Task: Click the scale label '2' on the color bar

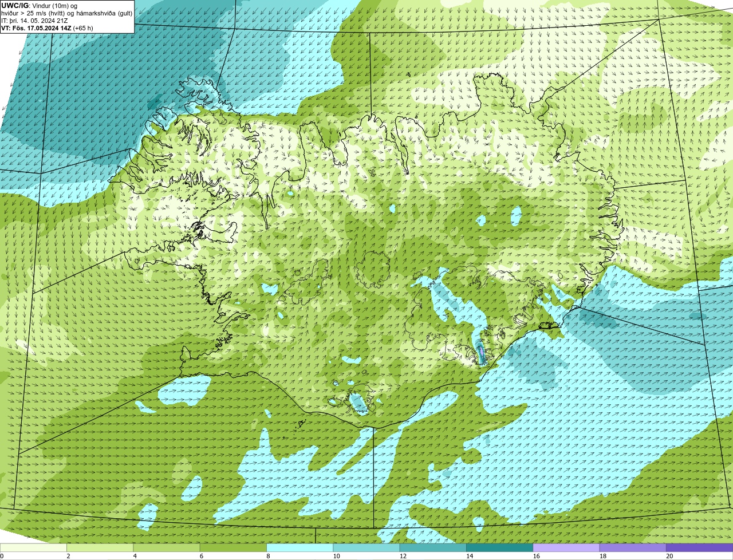Action: coord(68,556)
